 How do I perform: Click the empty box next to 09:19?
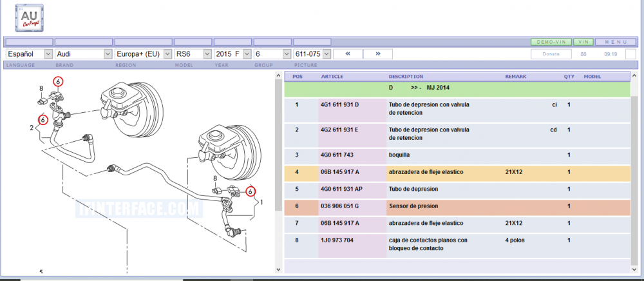coord(630,54)
